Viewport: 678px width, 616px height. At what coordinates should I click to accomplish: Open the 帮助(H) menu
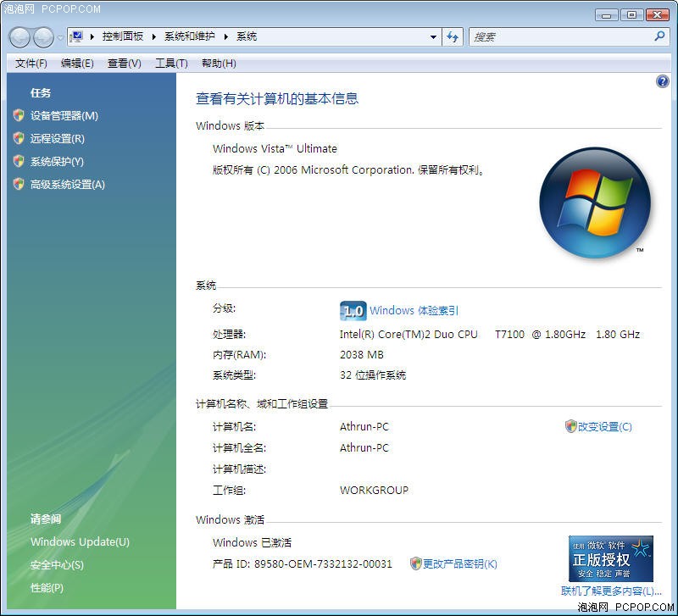pos(219,64)
